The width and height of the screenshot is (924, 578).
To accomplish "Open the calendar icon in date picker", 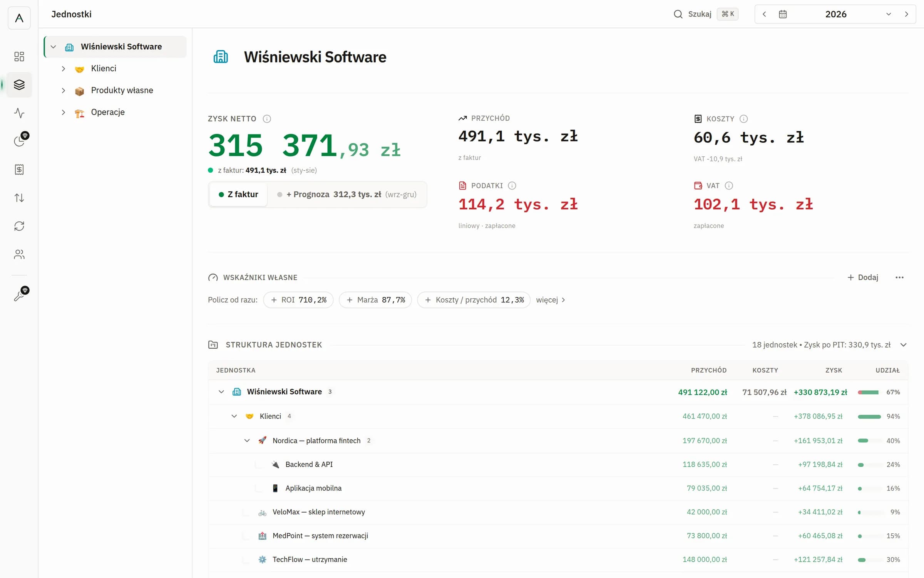I will pyautogui.click(x=782, y=14).
